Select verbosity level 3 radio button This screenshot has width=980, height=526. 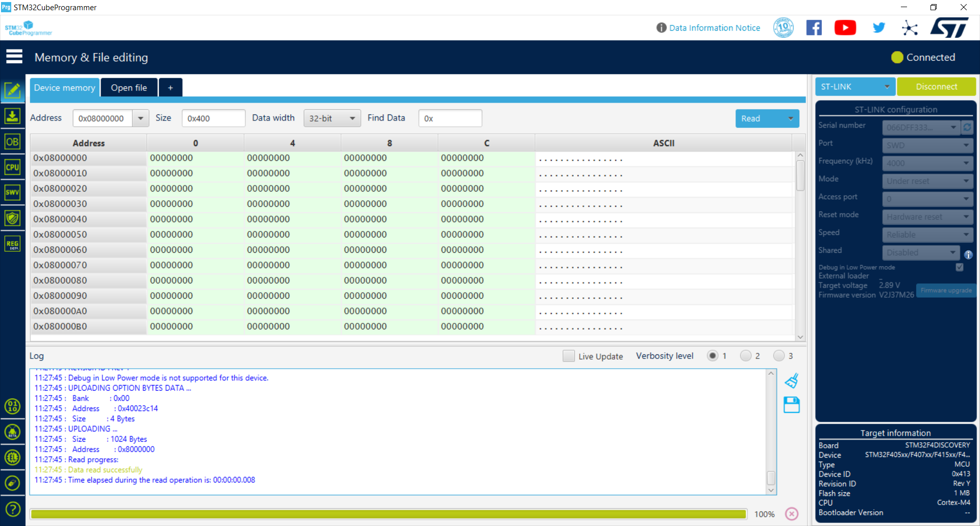click(779, 356)
